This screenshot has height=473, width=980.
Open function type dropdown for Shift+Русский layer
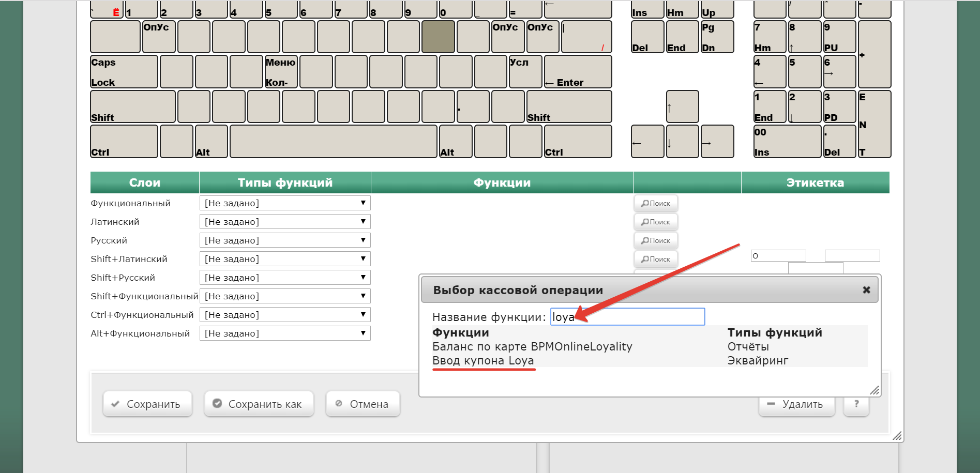point(285,278)
